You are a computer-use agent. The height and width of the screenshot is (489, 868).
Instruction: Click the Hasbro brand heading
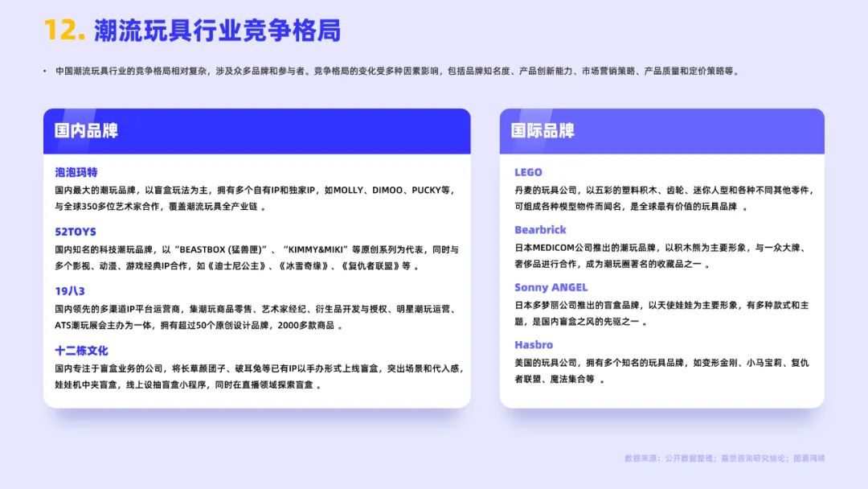point(534,345)
